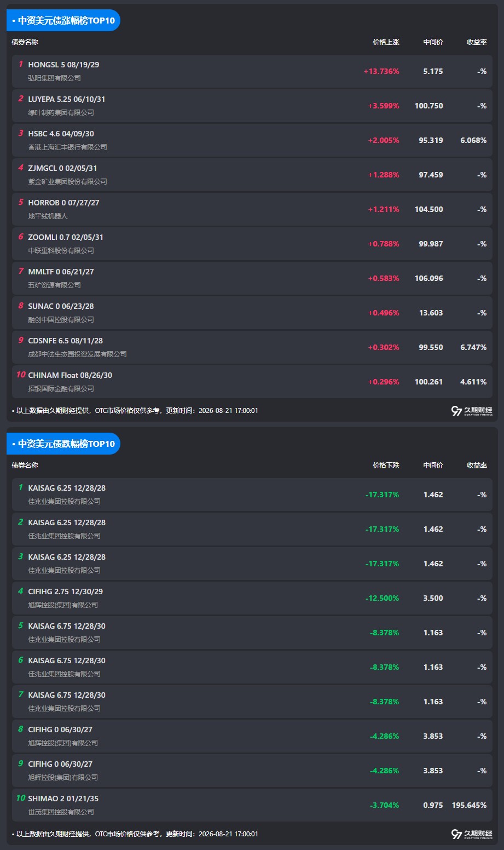Click the 6.068% yield value
The width and height of the screenshot is (504, 850).
click(473, 140)
